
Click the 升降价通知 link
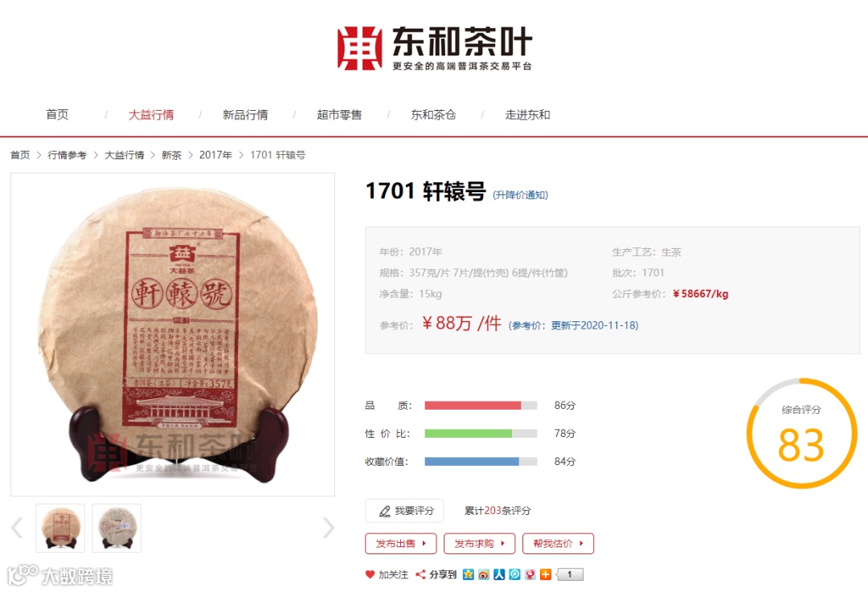click(x=520, y=194)
